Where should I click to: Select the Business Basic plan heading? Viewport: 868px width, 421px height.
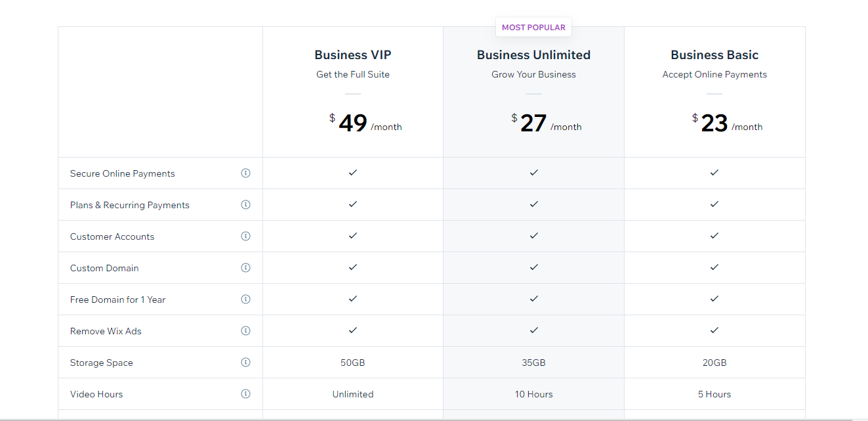pyautogui.click(x=714, y=55)
